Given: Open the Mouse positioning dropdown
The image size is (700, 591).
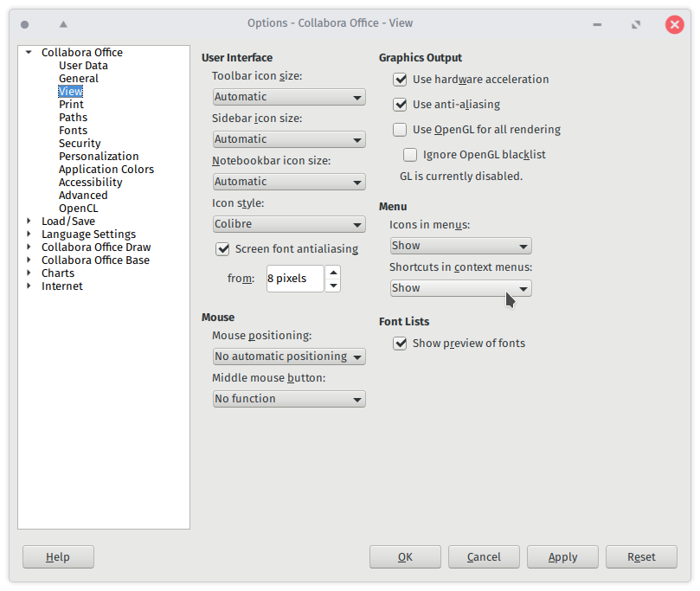Looking at the screenshot, I should [289, 357].
